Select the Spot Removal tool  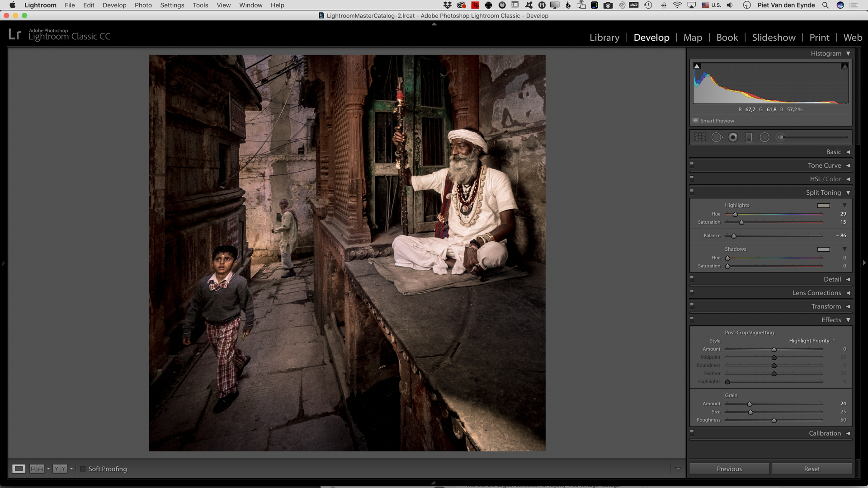point(717,137)
